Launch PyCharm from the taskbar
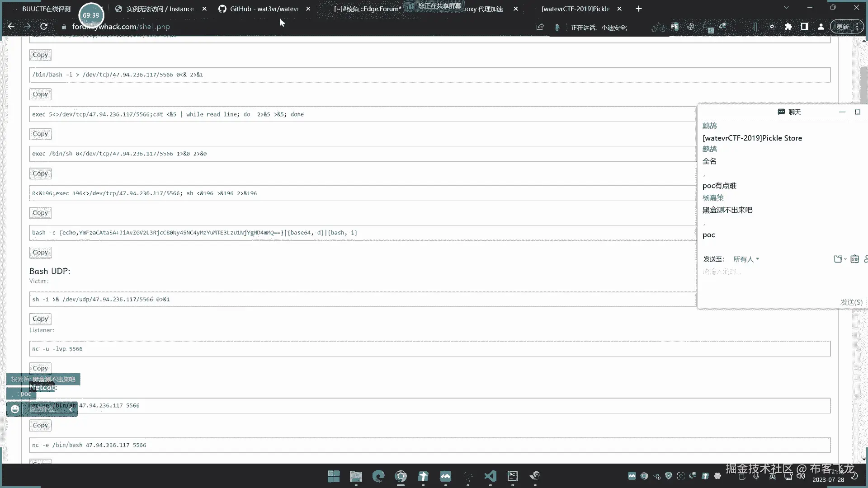 (513, 476)
